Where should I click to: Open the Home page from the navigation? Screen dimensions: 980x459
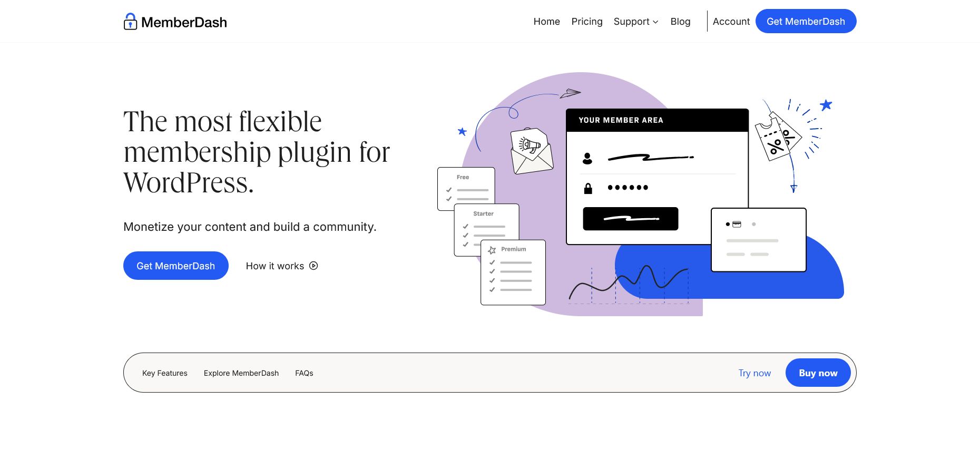[x=546, y=22]
